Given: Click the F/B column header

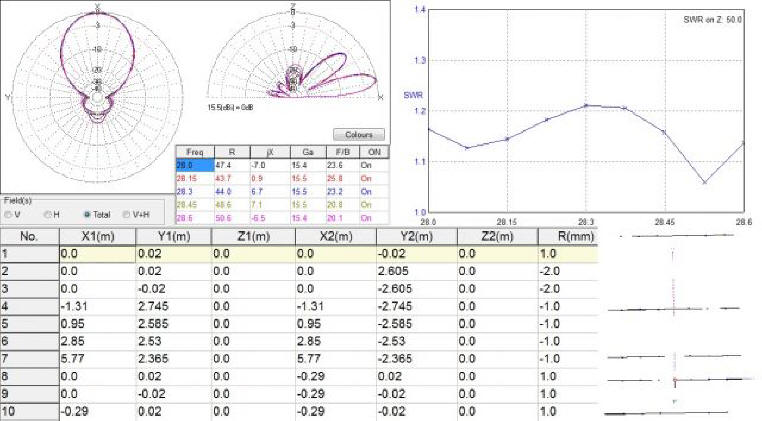Looking at the screenshot, I should 342,152.
